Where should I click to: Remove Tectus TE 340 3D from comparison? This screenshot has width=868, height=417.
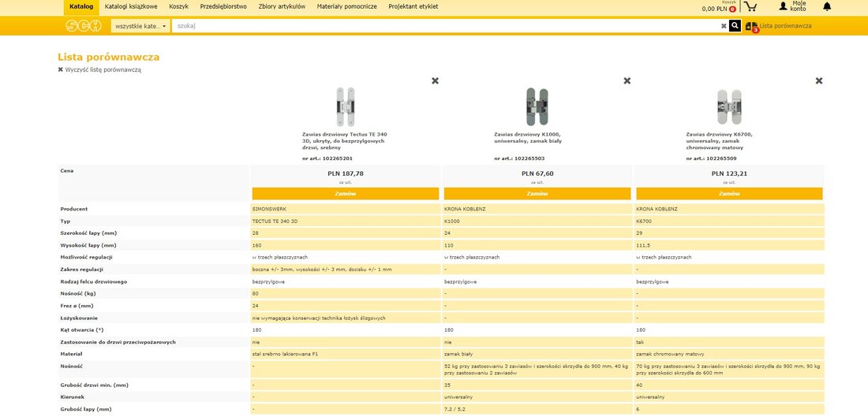435,80
